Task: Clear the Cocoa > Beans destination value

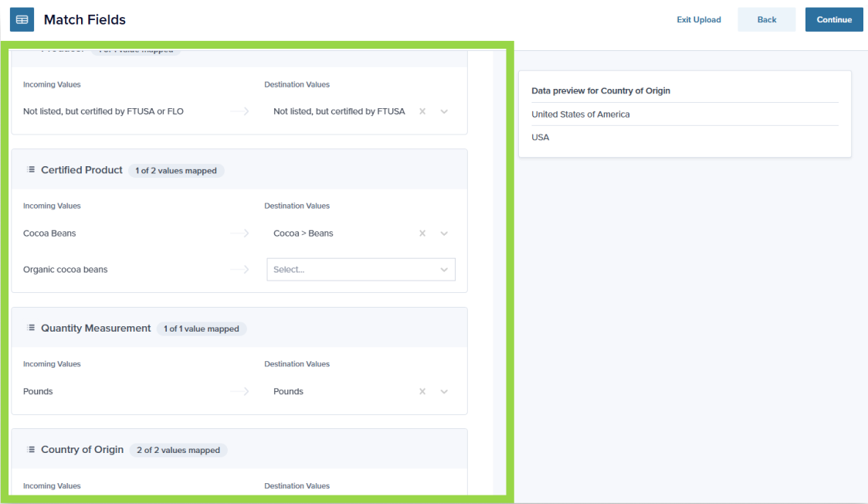Action: pyautogui.click(x=422, y=233)
